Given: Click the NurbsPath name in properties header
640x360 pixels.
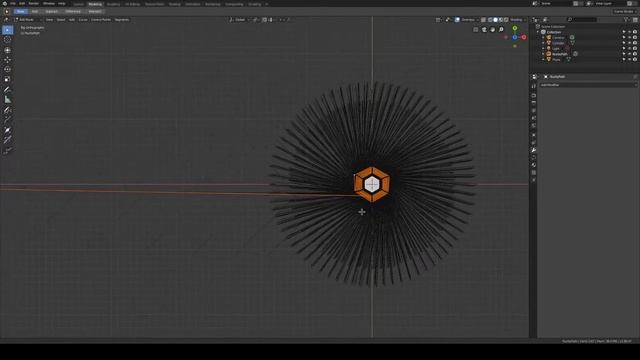Looking at the screenshot, I should click(557, 77).
